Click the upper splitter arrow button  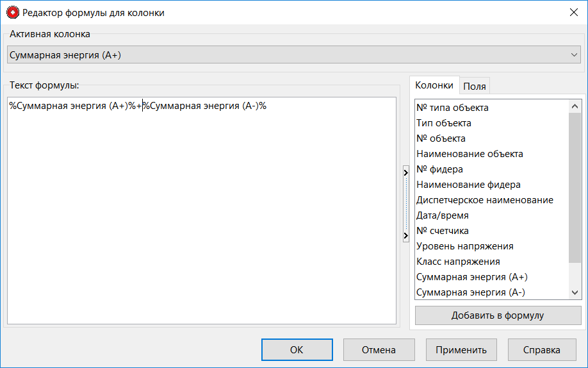point(405,172)
